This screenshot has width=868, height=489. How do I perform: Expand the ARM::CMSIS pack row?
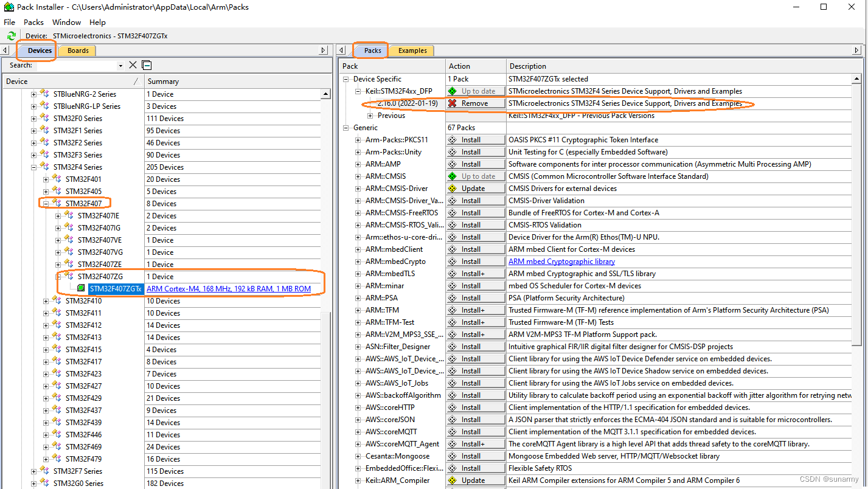coord(358,176)
